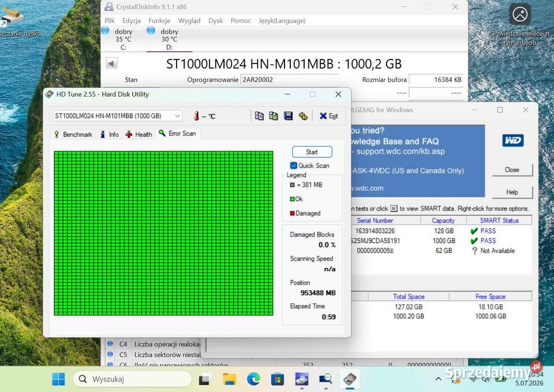554x392 pixels.
Task: Click the red Damaged legend swatch
Action: [292, 213]
